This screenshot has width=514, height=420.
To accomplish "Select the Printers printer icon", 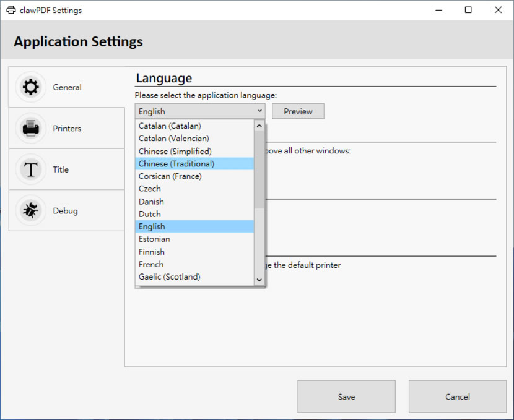I will 30,128.
